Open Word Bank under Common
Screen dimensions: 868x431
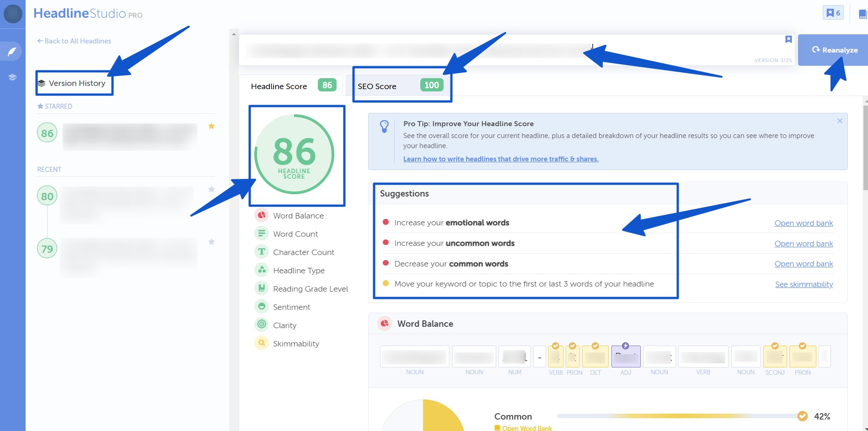[x=523, y=428]
